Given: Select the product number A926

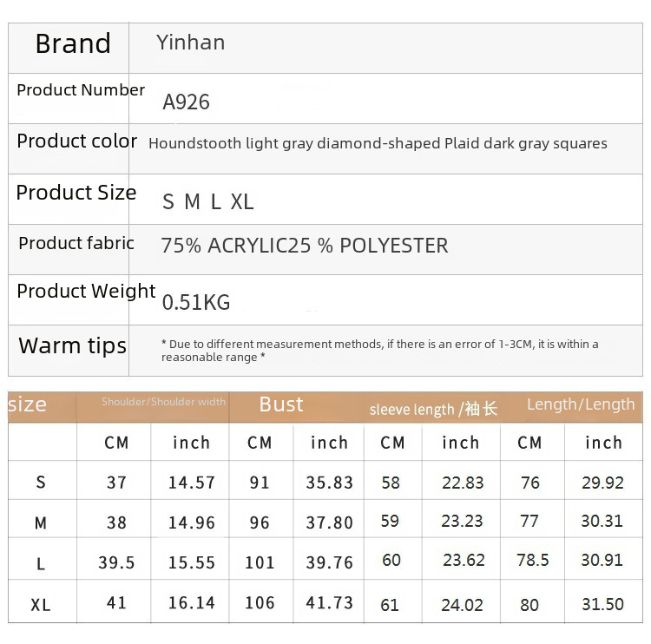Looking at the screenshot, I should [186, 102].
